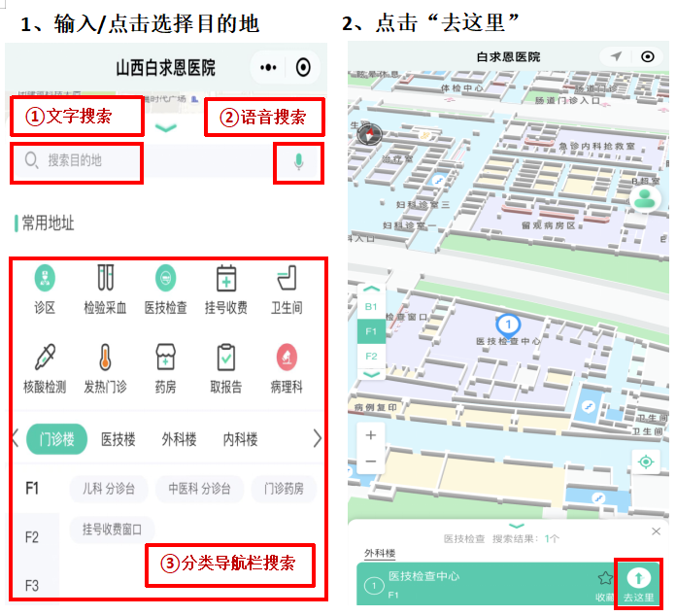Select floor F2 in the floor list
This screenshot has width=676, height=616.
pos(32,537)
